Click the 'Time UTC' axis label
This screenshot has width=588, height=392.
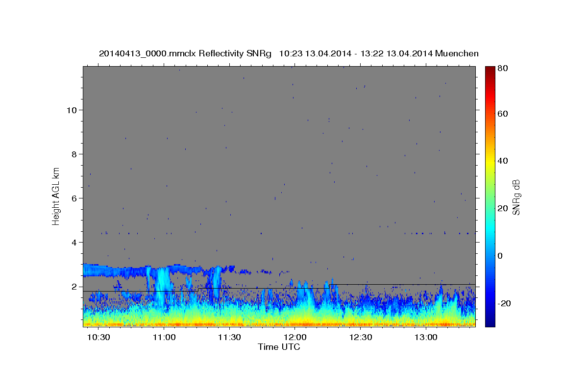coord(279,347)
